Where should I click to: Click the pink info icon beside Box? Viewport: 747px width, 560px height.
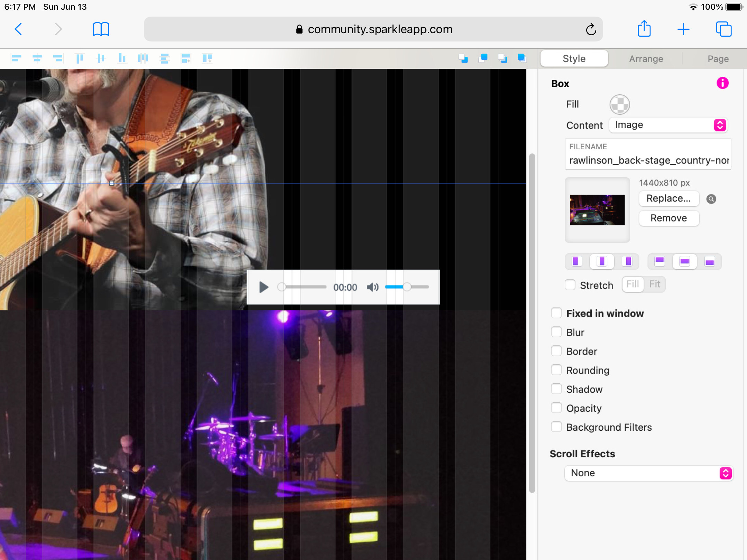tap(722, 83)
